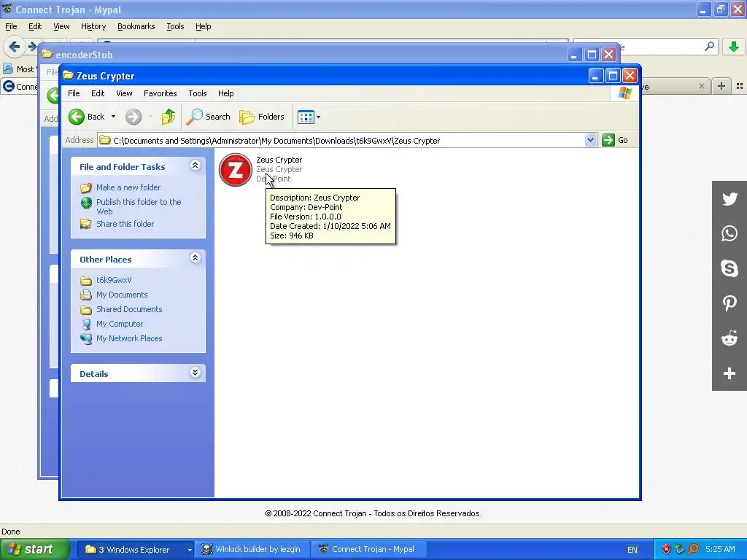Image resolution: width=747 pixels, height=560 pixels.
Task: Select the Zeus Crypter executable icon
Action: point(236,169)
